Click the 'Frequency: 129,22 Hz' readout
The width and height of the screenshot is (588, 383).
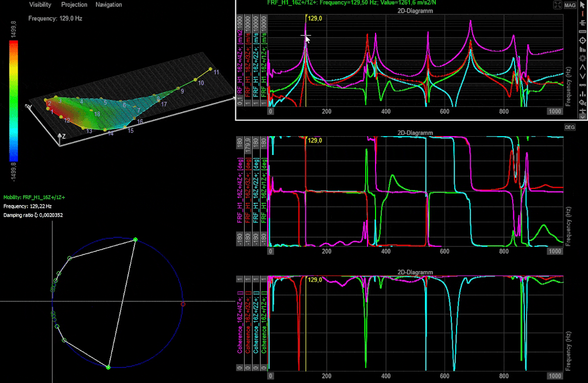click(28, 206)
